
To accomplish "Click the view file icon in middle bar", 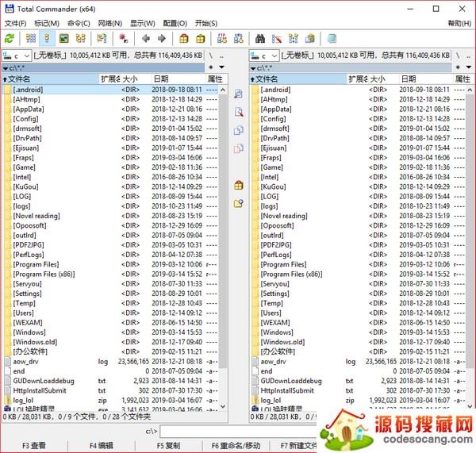I will (238, 94).
